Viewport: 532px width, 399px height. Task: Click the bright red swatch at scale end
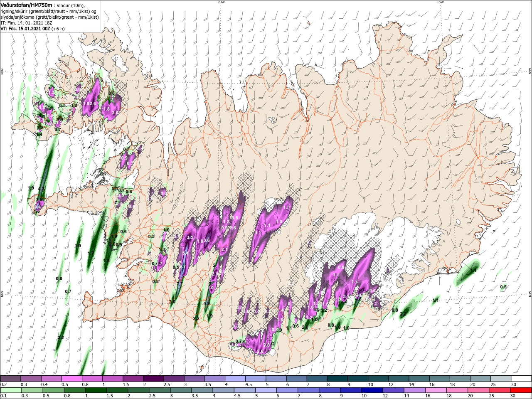click(x=521, y=390)
